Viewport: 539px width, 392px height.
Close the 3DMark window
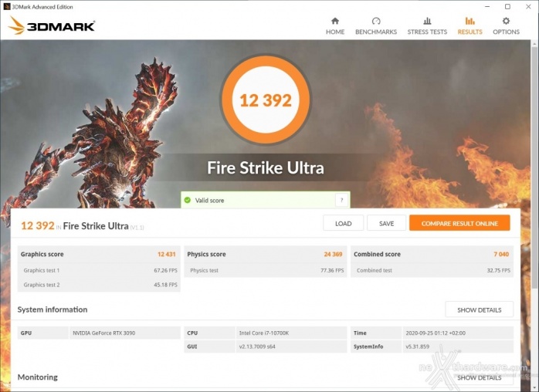(x=528, y=6)
